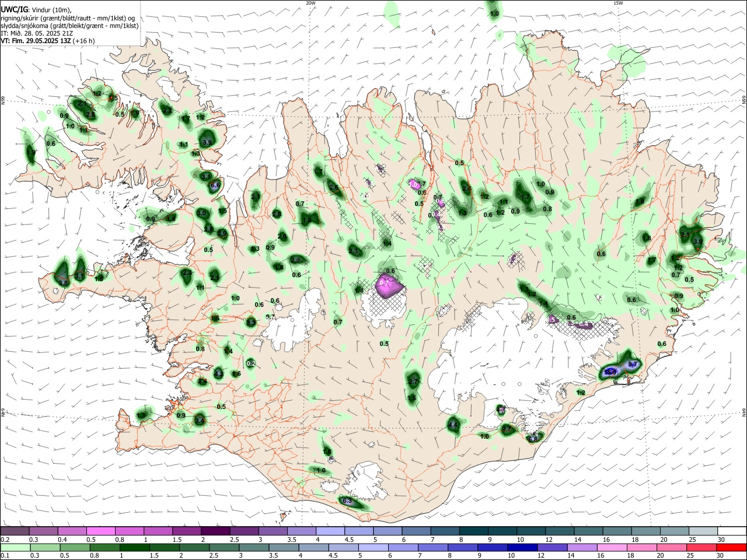Click the bright pink 0.5 snow scale swatch

100,531
